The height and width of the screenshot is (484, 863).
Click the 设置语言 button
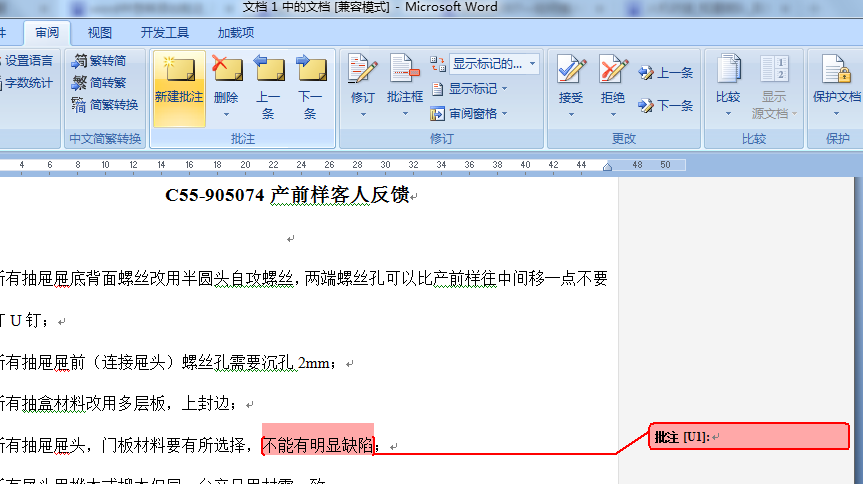tap(26, 61)
